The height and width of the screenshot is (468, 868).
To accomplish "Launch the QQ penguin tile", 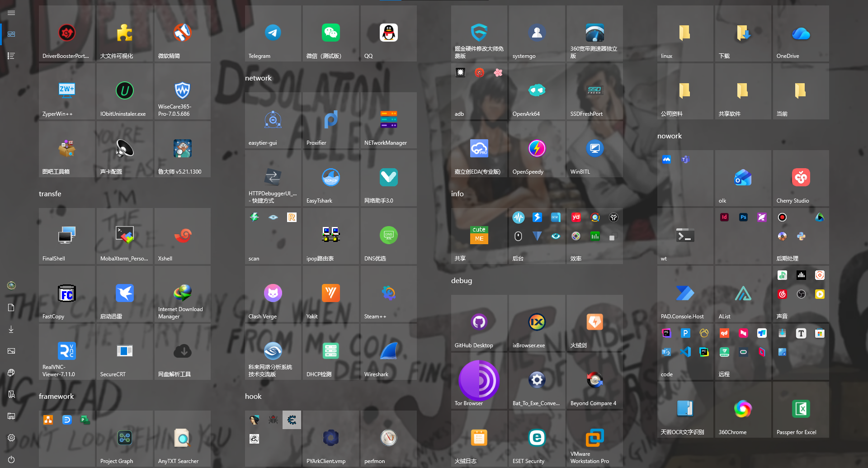I will click(389, 33).
